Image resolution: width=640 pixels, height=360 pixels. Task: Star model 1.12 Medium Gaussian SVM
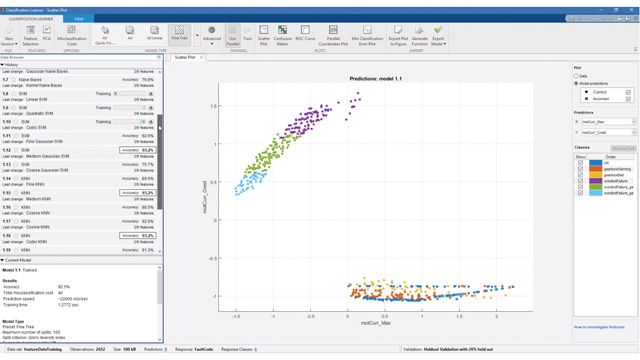point(16,150)
